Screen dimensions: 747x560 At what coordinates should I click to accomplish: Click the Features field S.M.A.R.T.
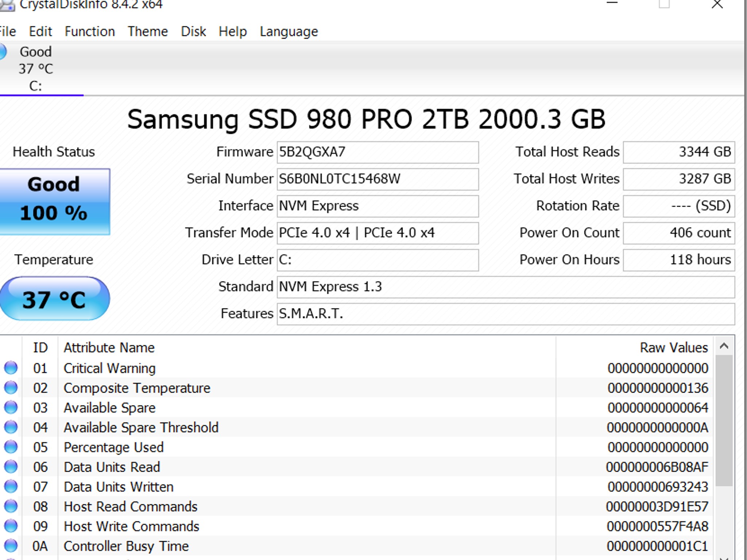[506, 314]
